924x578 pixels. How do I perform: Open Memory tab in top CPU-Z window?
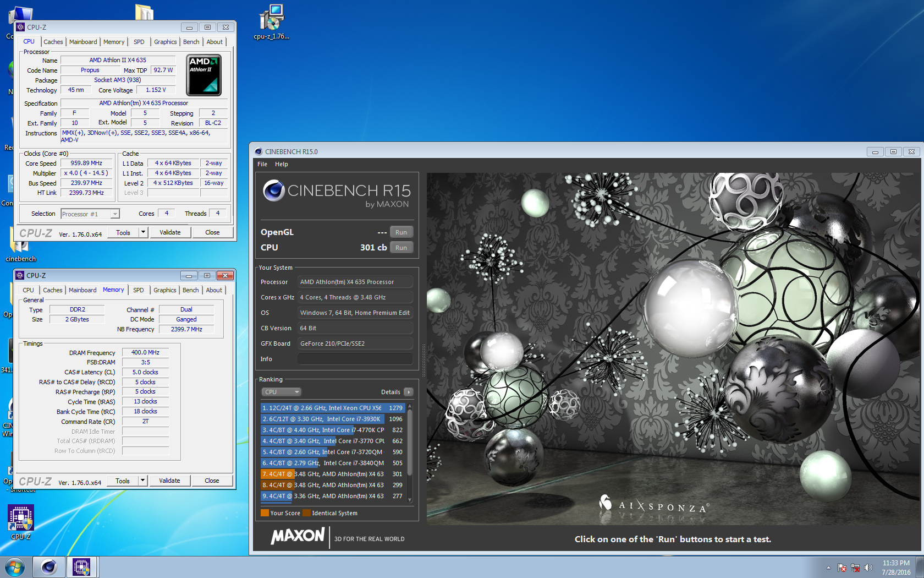(114, 42)
